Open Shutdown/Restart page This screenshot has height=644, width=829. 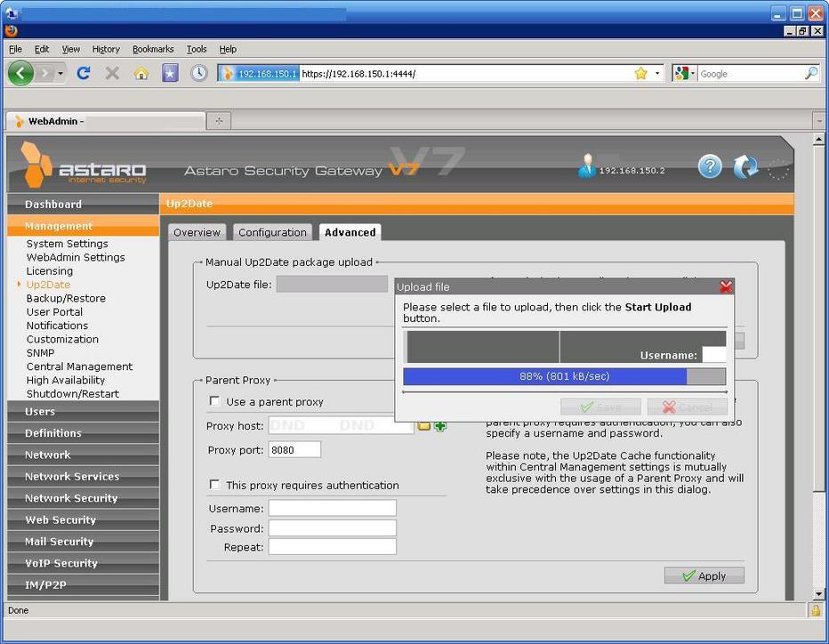(x=72, y=394)
